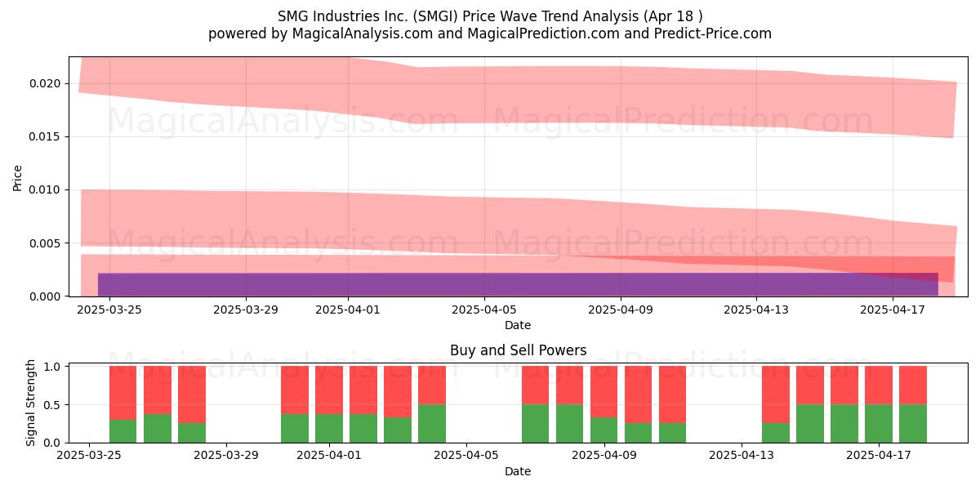Image resolution: width=980 pixels, height=490 pixels.
Task: Click the 2025-03-29 tick on the price chart
Action: coord(247,310)
